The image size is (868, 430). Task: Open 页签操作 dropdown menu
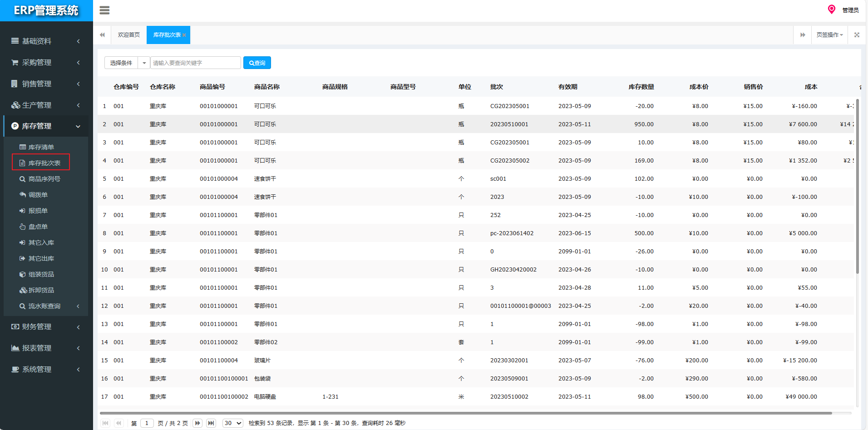click(x=829, y=35)
